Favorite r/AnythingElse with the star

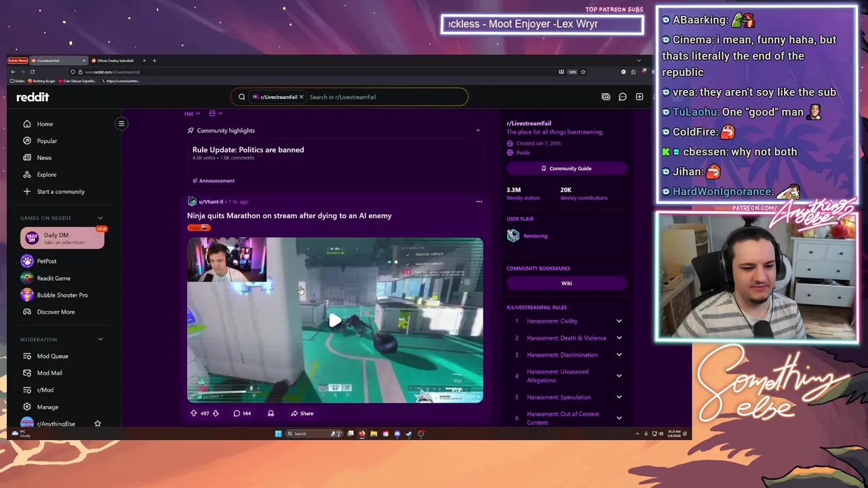pyautogui.click(x=98, y=424)
